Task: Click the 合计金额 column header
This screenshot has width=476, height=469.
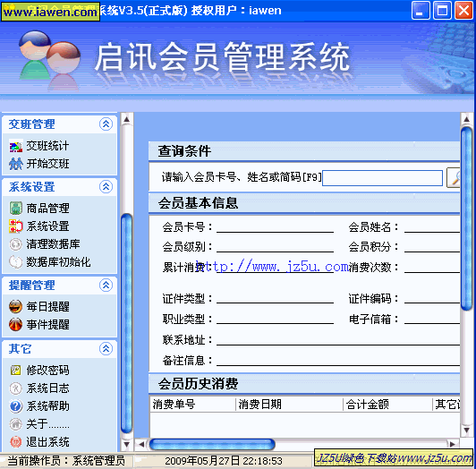Action: [x=388, y=405]
